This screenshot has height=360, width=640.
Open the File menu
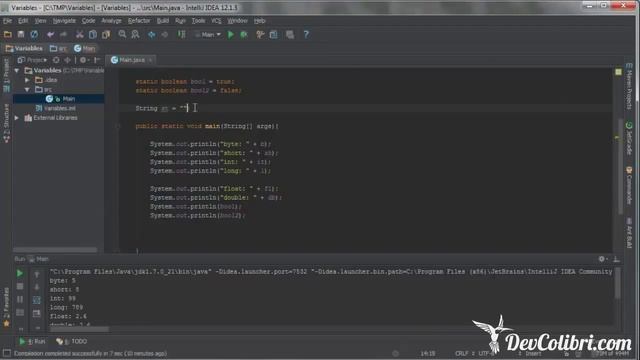pyautogui.click(x=7, y=20)
